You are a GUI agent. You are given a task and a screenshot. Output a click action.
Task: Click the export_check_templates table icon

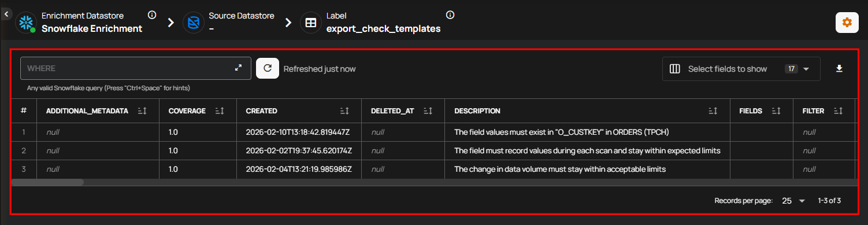tap(311, 23)
